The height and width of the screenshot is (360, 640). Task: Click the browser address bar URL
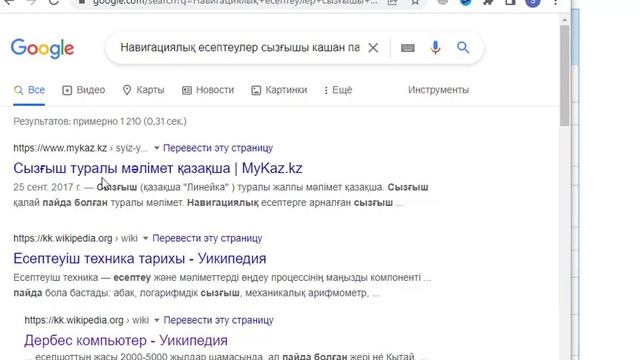(x=235, y=2)
